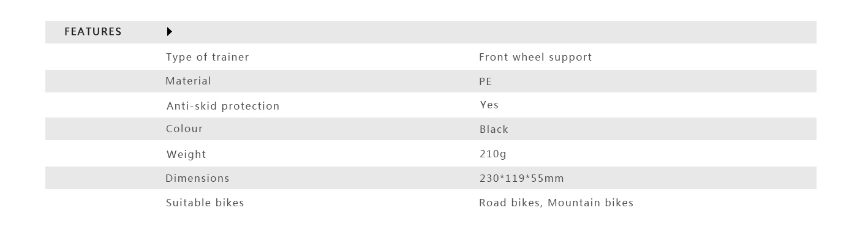Select 'Road bikes, Mountain bikes' text
This screenshot has width=868, height=232.
556,203
